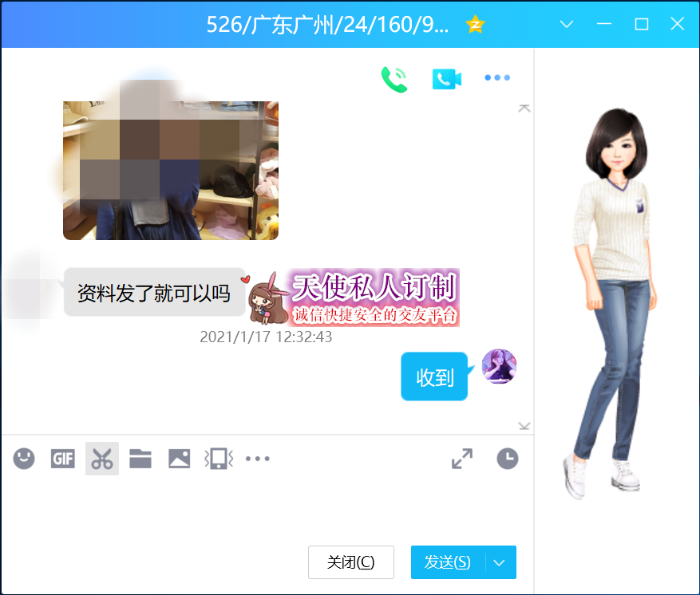Select the scissors screenshot tool
The image size is (700, 595).
101,459
